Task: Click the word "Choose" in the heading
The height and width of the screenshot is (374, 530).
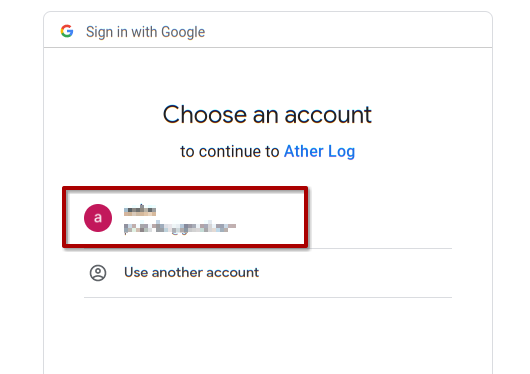Action: 205,115
